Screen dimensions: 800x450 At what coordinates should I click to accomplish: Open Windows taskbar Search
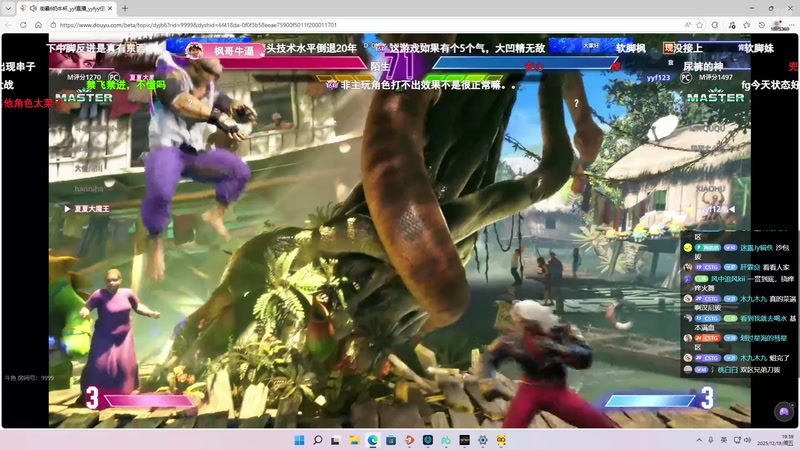point(318,440)
